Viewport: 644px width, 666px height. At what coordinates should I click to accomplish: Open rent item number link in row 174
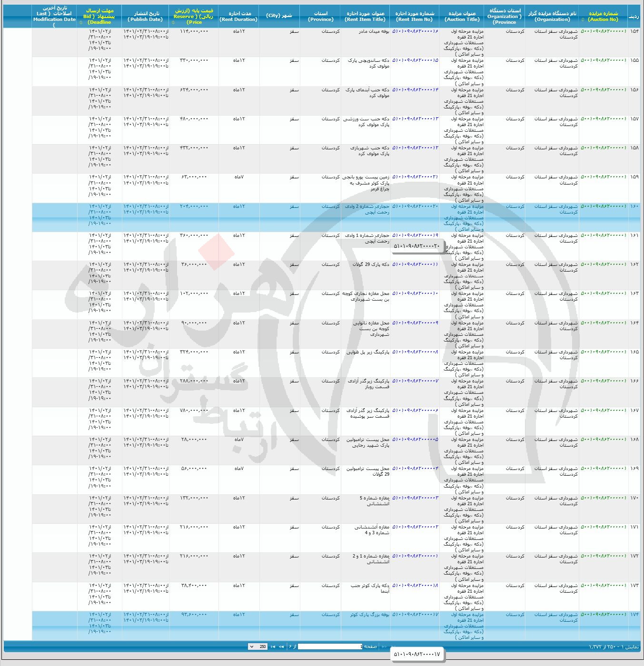415,615
